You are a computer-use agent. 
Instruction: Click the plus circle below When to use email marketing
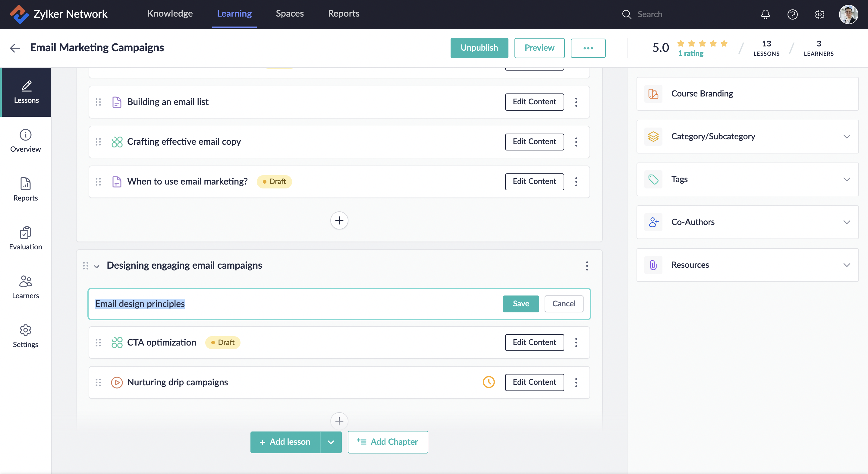[339, 220]
